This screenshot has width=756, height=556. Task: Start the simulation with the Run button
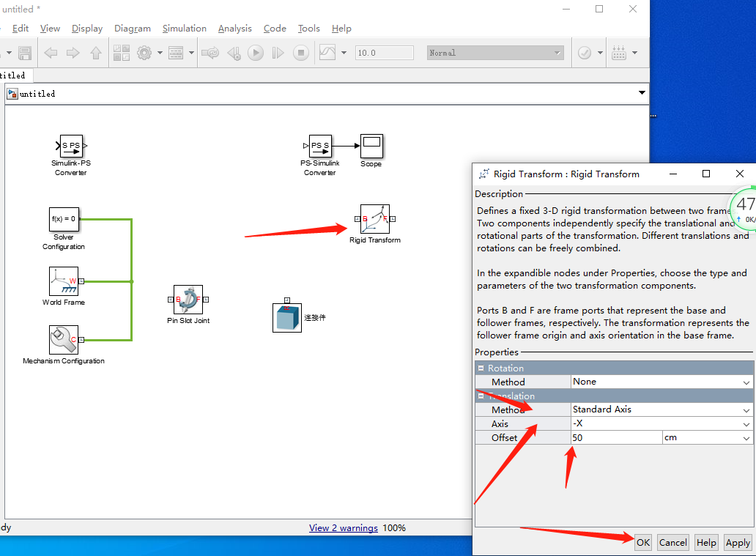pyautogui.click(x=256, y=52)
